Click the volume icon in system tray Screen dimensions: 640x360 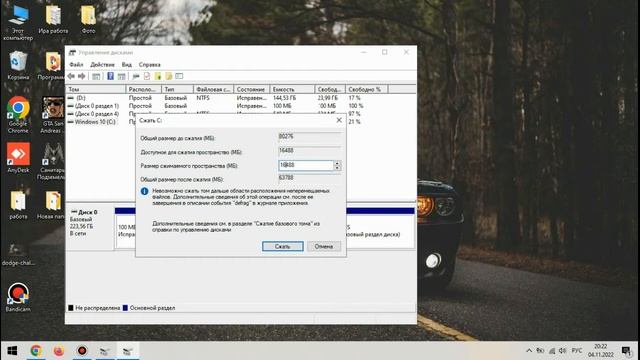point(562,351)
